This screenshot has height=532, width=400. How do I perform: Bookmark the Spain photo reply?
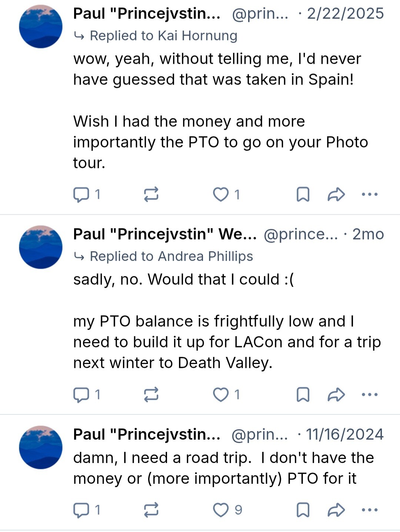pyautogui.click(x=303, y=194)
